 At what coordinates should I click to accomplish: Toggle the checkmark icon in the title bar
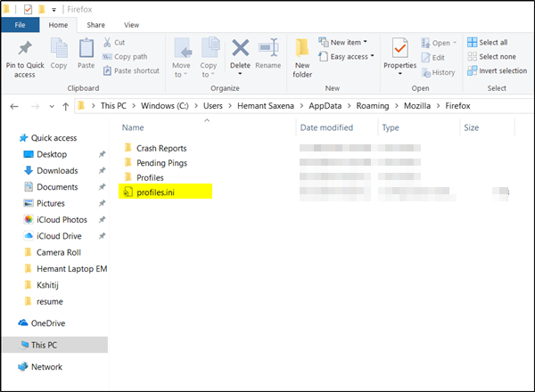28,9
